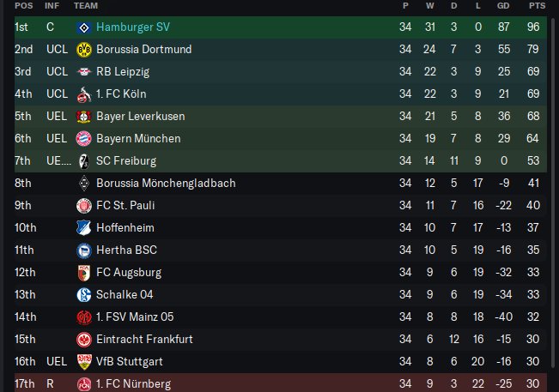Click the Schalke 04 club badge
This screenshot has height=392, width=559.
(83, 294)
